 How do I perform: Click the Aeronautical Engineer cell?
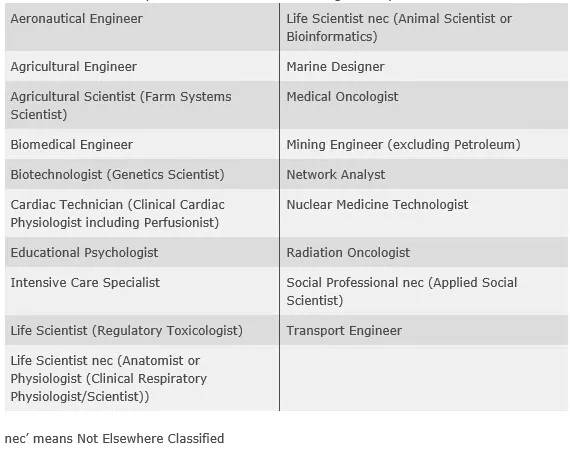click(142, 27)
